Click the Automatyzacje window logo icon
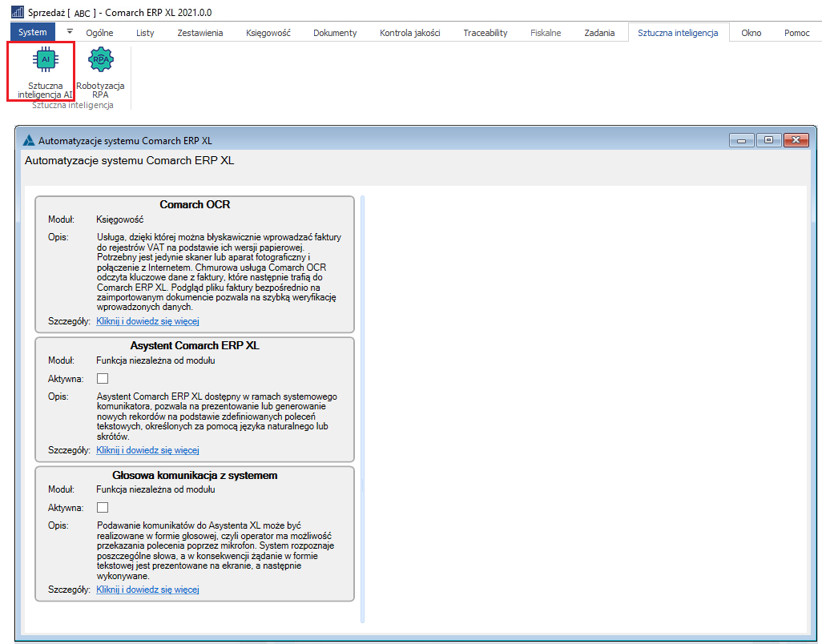Image resolution: width=822 pixels, height=644 pixels. [x=30, y=140]
